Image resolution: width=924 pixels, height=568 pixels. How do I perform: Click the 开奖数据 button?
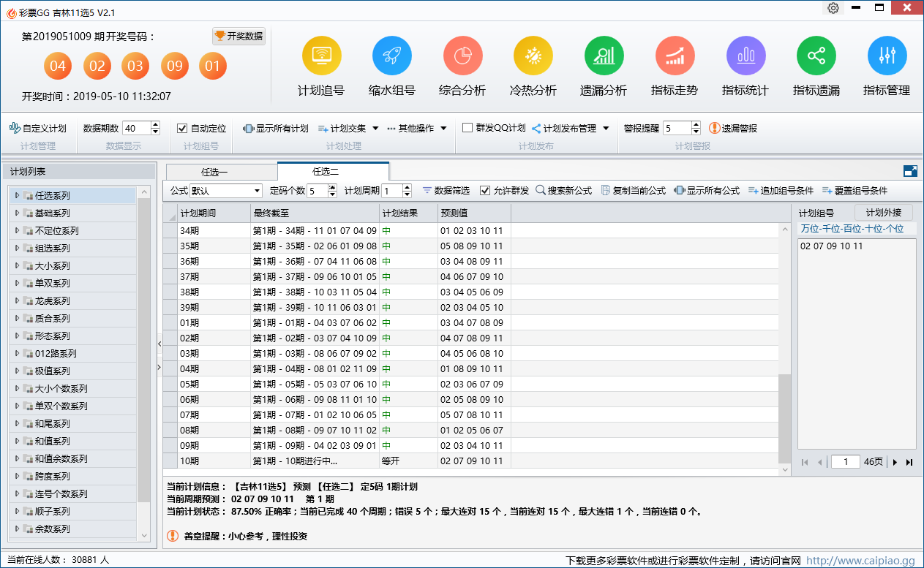click(238, 37)
